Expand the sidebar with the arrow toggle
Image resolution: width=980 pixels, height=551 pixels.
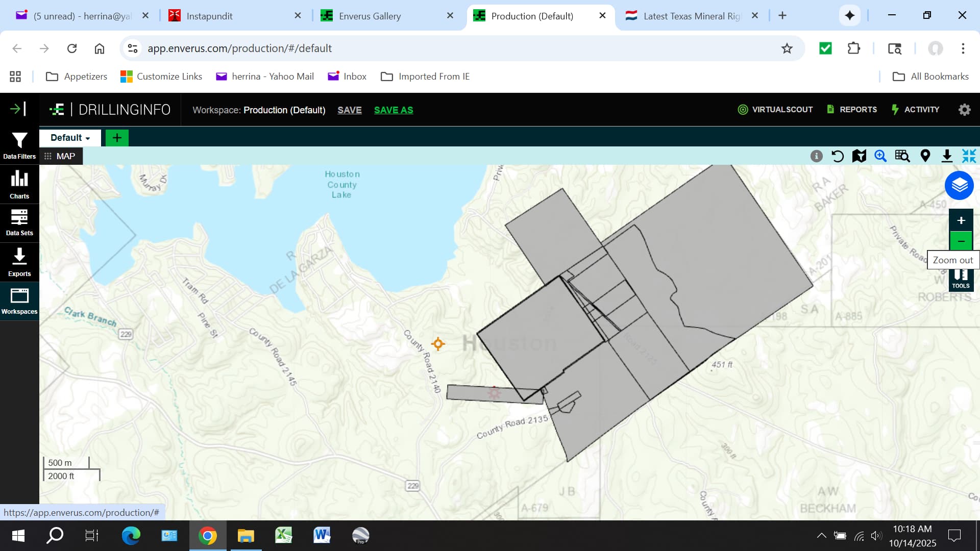18,109
